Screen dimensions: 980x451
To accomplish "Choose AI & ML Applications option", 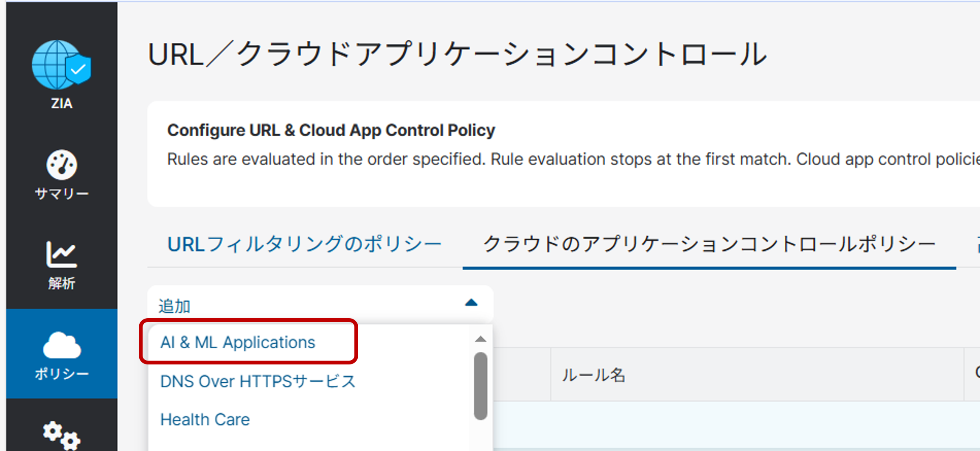I will 238,342.
